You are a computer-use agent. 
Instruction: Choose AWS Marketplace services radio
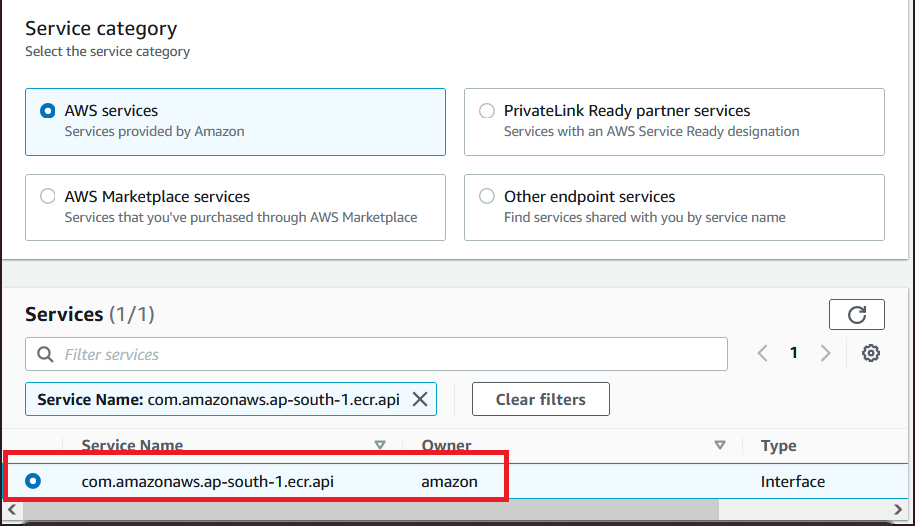[x=48, y=196]
